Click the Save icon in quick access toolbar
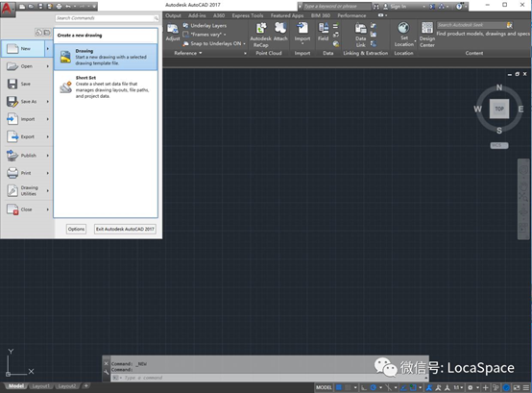Image resolution: width=532 pixels, height=393 pixels. click(40, 7)
